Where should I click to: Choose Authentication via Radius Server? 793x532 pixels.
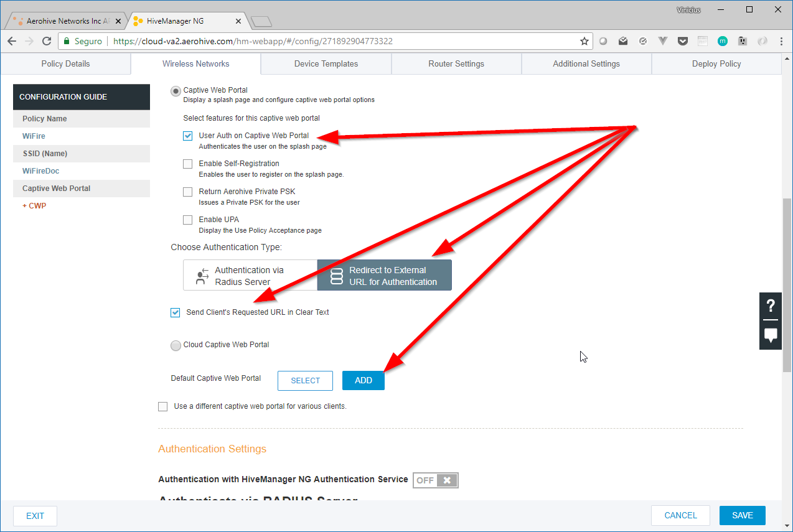(250, 276)
